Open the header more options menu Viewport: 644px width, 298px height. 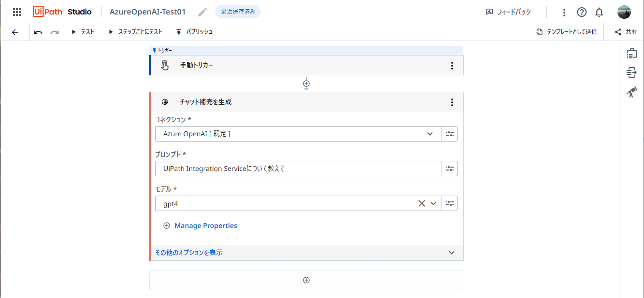[x=564, y=12]
